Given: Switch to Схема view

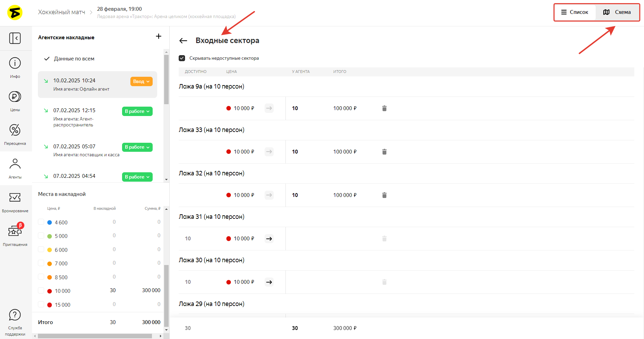Looking at the screenshot, I should pos(617,12).
